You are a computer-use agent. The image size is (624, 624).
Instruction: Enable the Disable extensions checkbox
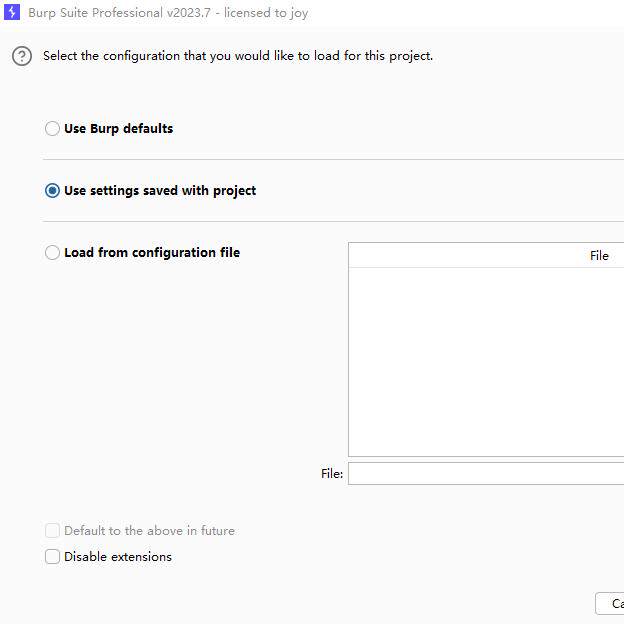coord(52,557)
